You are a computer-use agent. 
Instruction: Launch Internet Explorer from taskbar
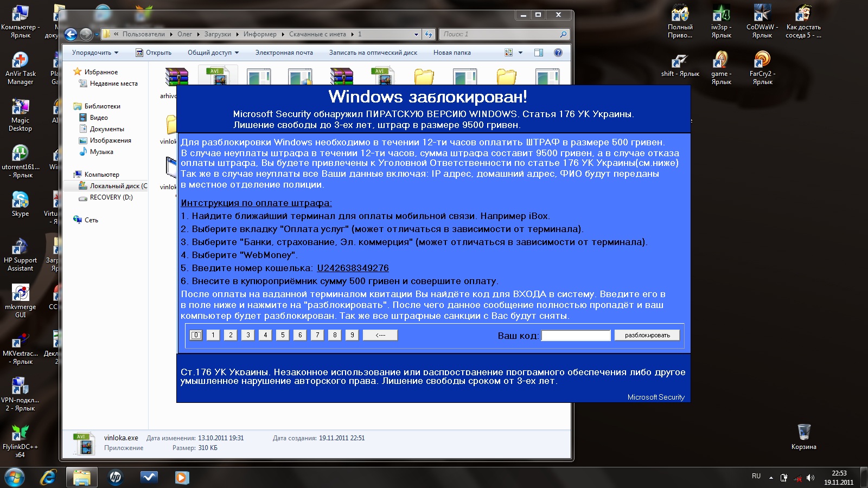[x=49, y=477]
